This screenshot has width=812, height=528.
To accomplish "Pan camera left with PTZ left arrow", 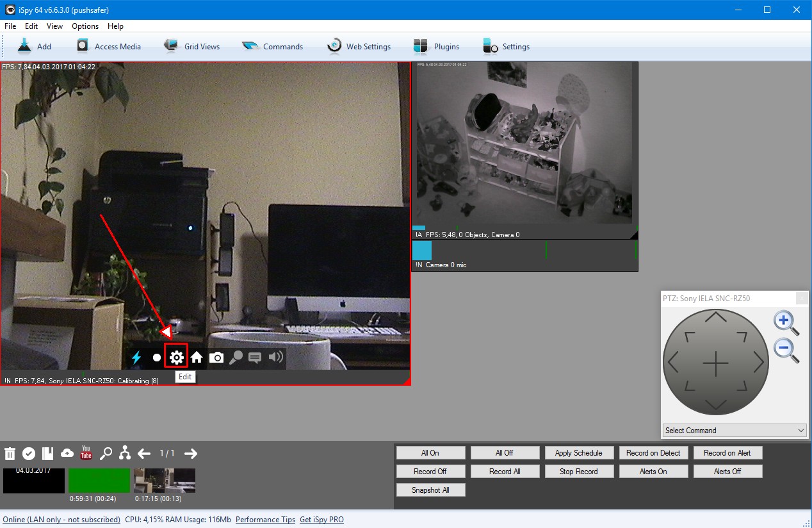I will point(673,363).
